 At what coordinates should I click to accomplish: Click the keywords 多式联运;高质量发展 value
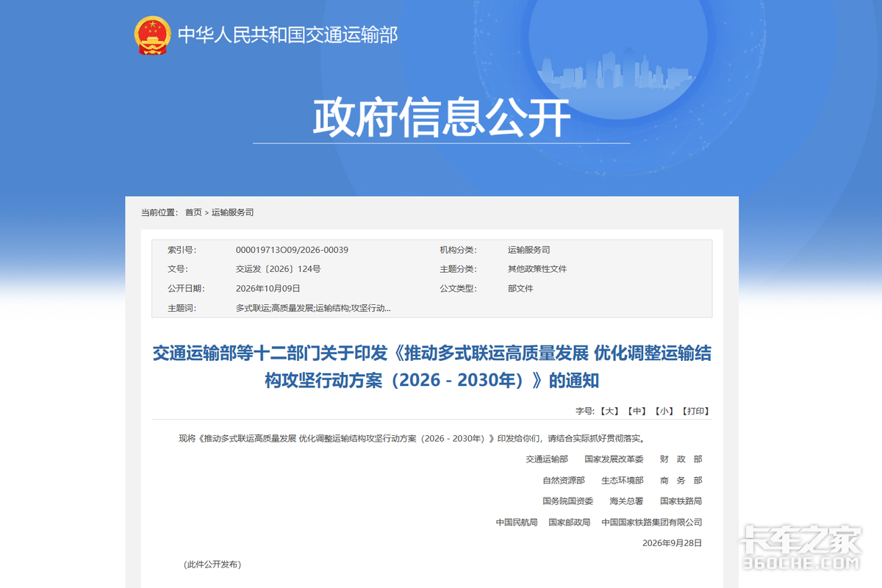[313, 308]
